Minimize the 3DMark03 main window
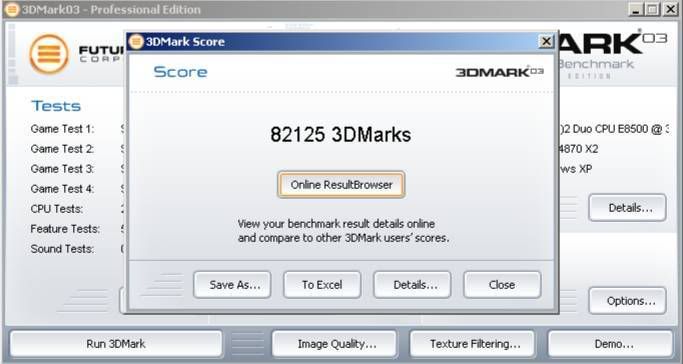This screenshot has width=683, height=364. pyautogui.click(x=636, y=9)
